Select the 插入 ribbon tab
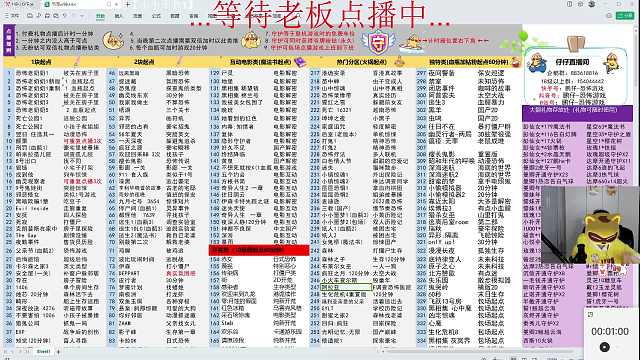This screenshot has height=360, width=640. coord(119,16)
